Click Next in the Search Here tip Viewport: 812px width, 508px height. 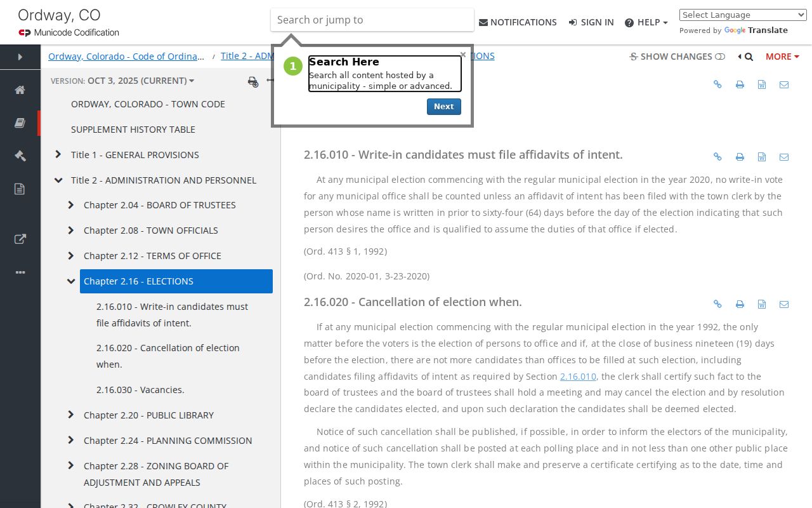pos(443,107)
